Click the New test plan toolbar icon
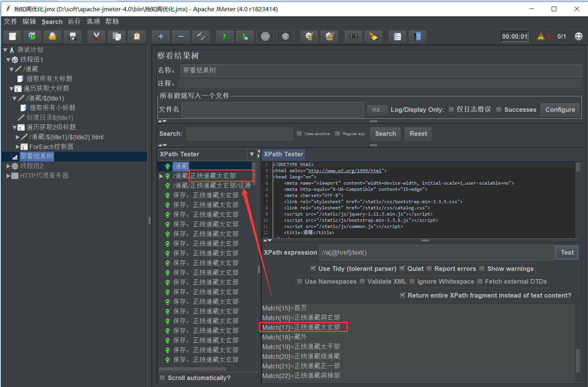 [12, 36]
